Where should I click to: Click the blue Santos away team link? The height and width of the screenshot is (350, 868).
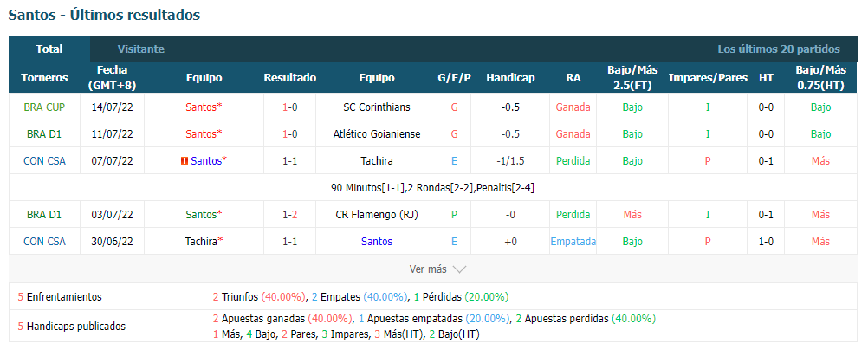coord(377,242)
